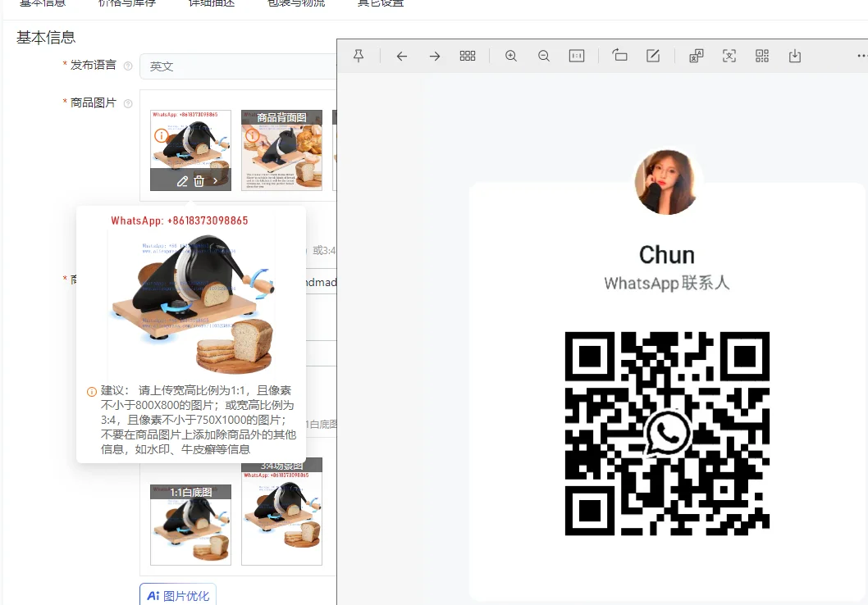Select the 商品背面图 thumbnail
The width and height of the screenshot is (868, 605).
(281, 150)
